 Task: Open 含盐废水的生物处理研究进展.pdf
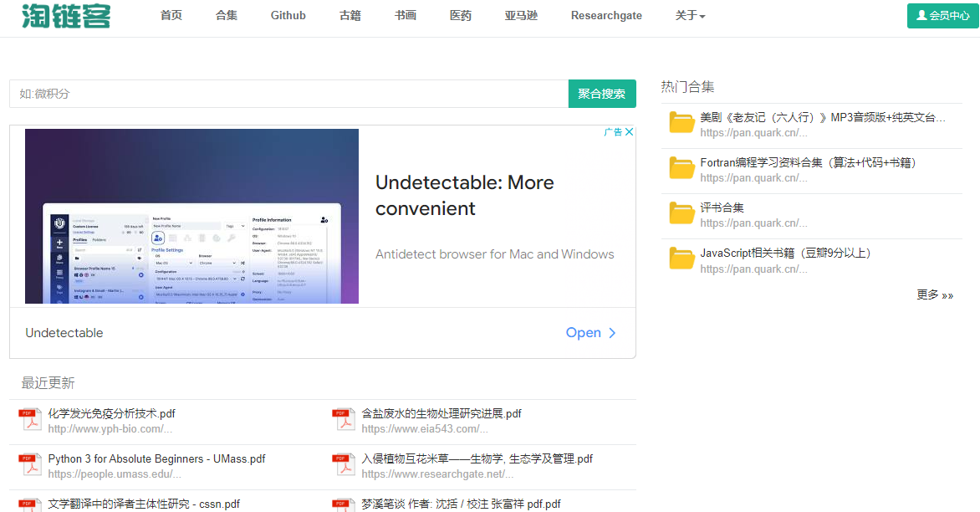(442, 414)
